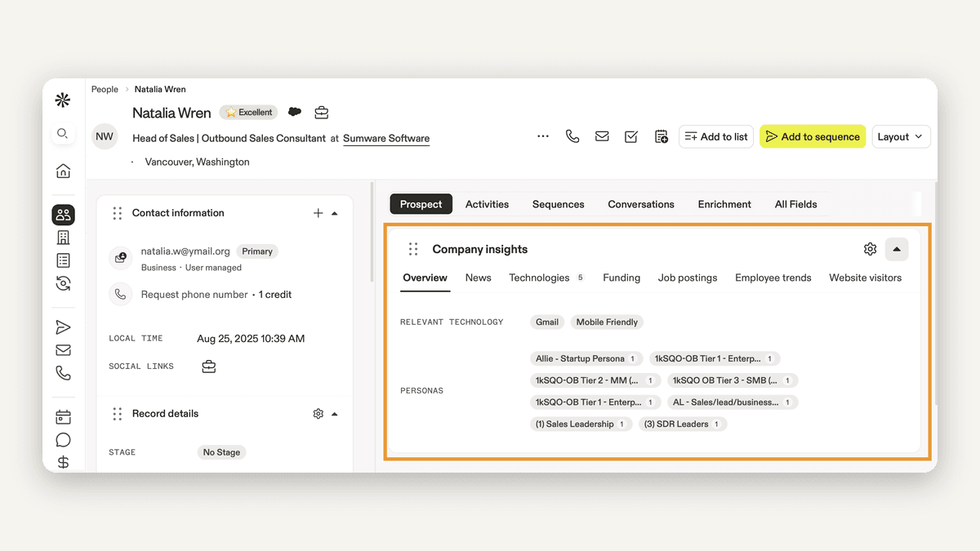This screenshot has width=980, height=551.
Task: Switch to the Conversations tab
Action: click(641, 204)
